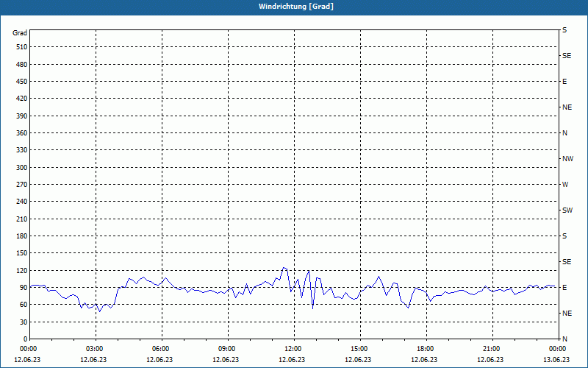Select the "SE" compass label beside 480 line
The image size is (588, 368).
567,56
